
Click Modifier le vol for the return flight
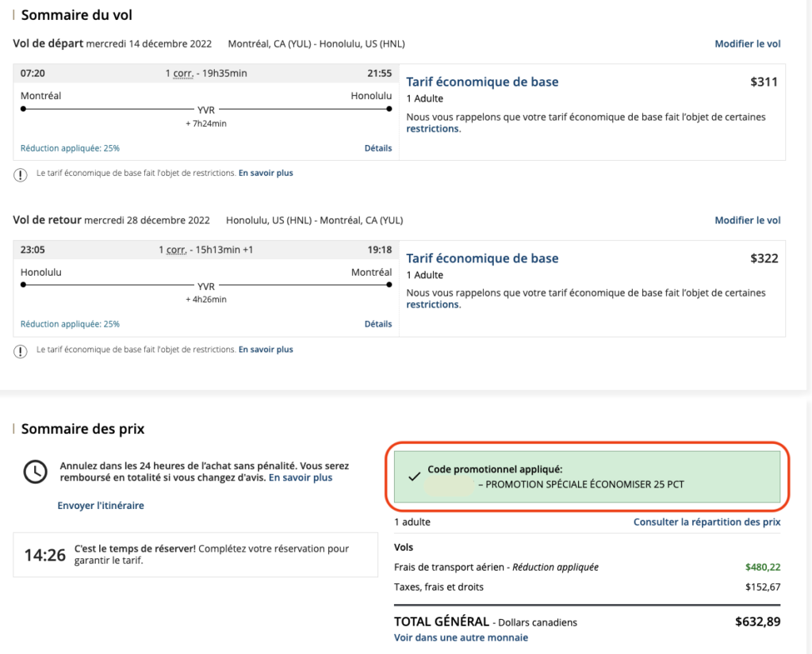coord(747,220)
